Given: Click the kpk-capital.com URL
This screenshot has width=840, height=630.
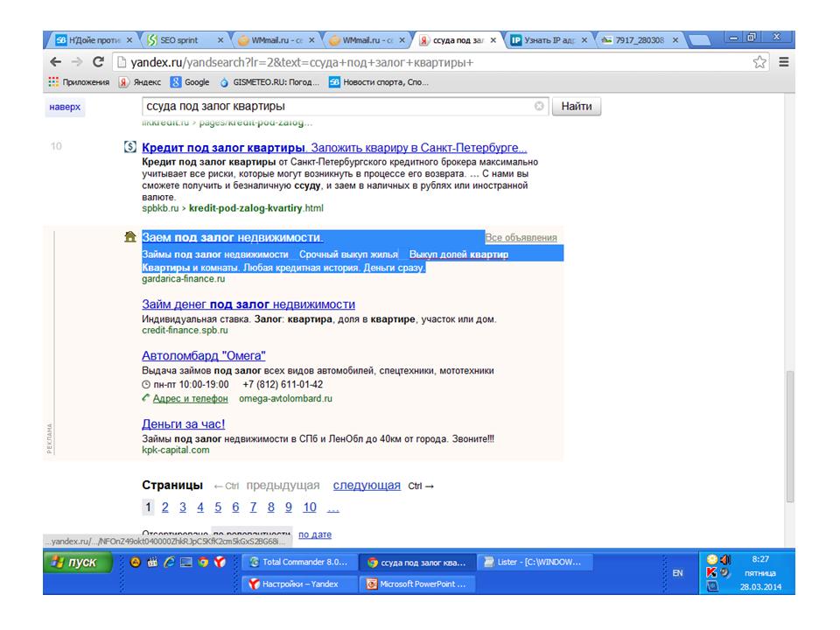Looking at the screenshot, I should tap(176, 450).
